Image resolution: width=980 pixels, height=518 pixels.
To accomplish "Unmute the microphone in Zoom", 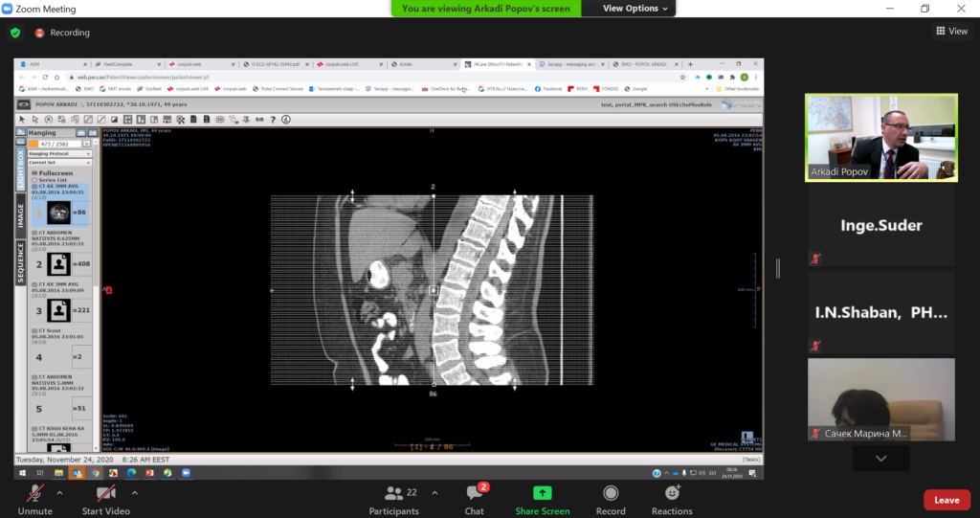I will pyautogui.click(x=35, y=500).
